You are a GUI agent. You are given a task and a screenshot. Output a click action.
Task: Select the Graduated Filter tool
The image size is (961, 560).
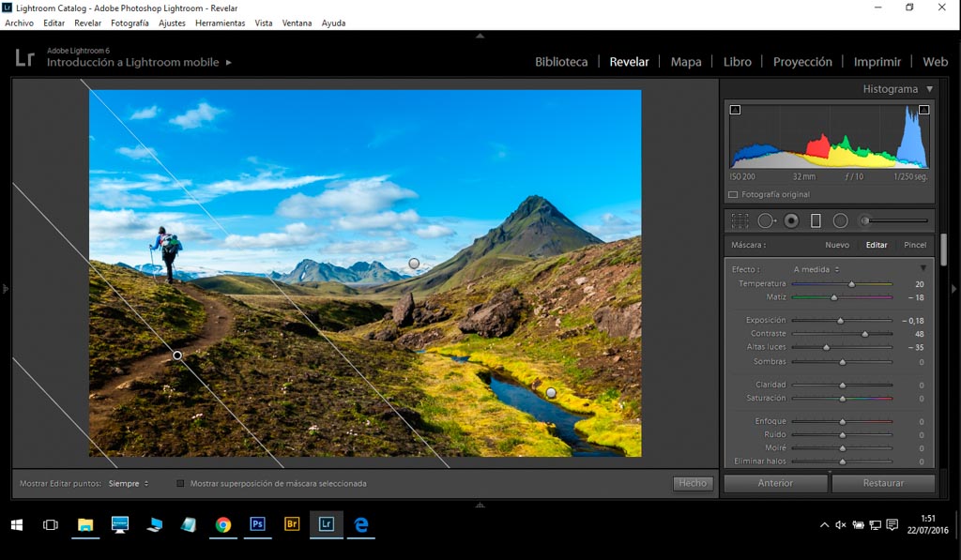click(816, 220)
